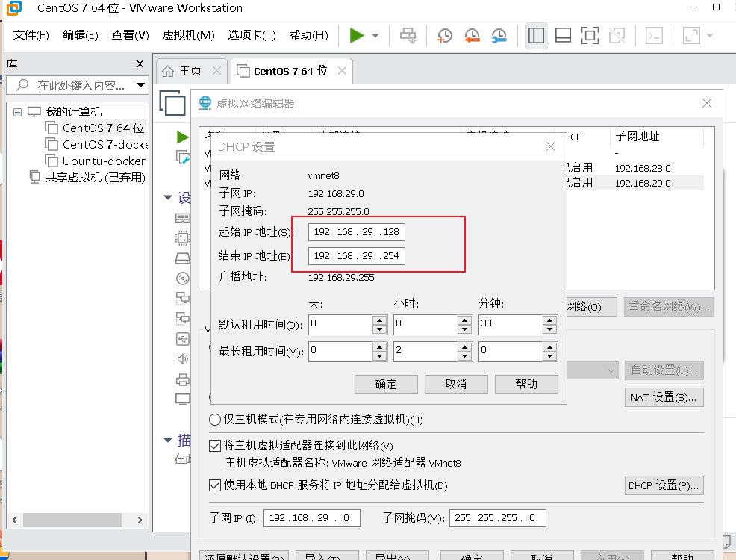Toggle the library sidebar view icon
The height and width of the screenshot is (560, 736).
[536, 35]
